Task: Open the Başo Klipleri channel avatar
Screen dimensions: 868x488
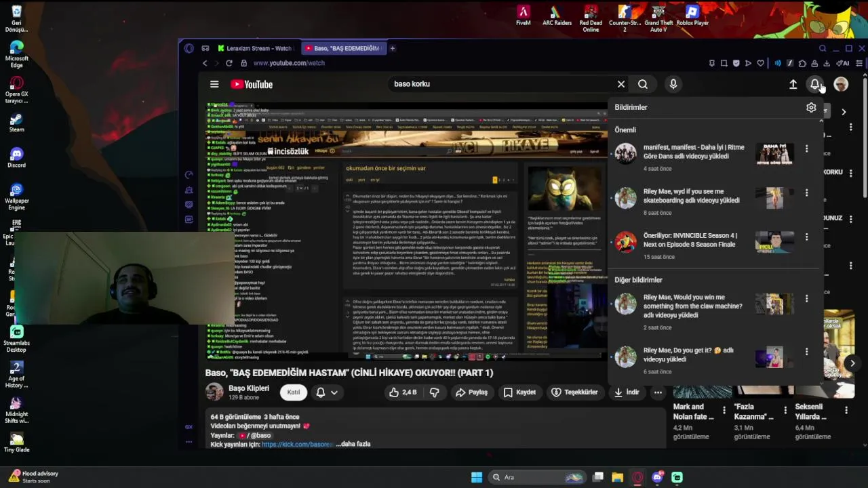Action: (214, 392)
